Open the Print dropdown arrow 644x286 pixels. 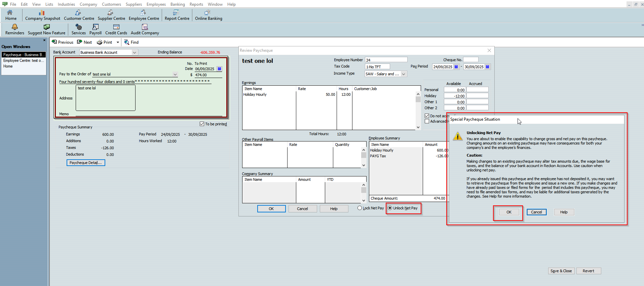tap(118, 42)
